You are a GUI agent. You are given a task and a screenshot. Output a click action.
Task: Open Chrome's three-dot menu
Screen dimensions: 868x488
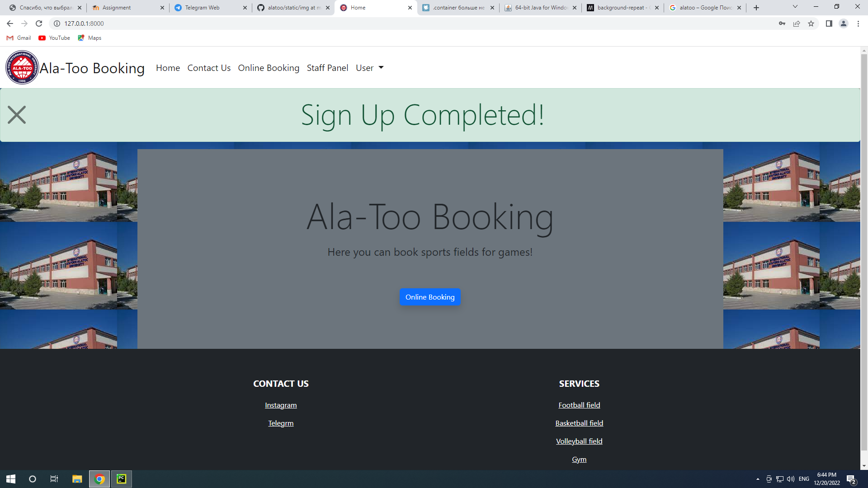click(x=858, y=23)
